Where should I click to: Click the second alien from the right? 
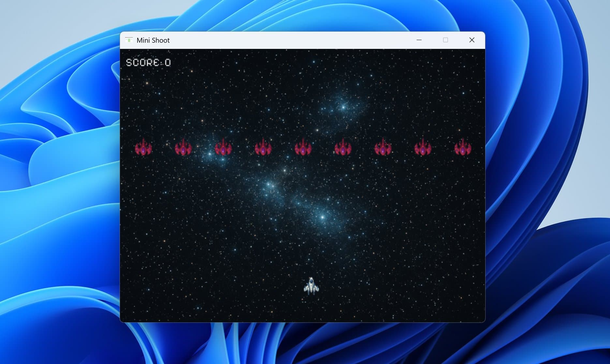point(423,148)
